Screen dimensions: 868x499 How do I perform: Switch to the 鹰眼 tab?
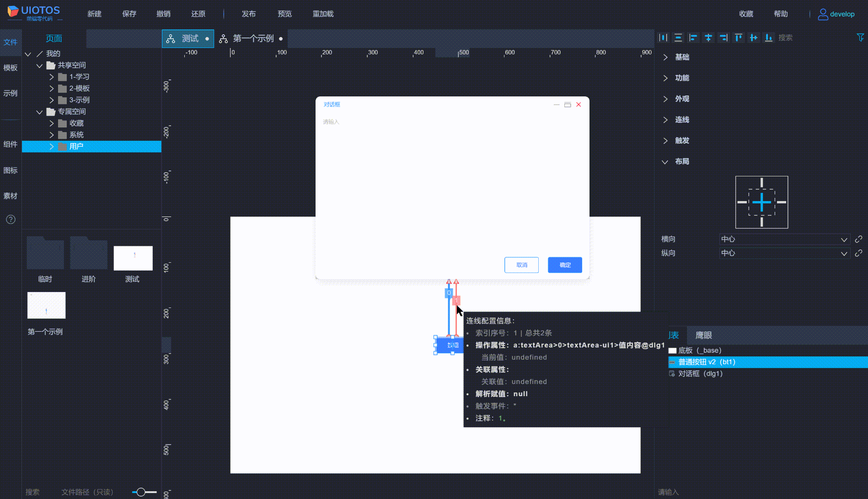tap(703, 335)
